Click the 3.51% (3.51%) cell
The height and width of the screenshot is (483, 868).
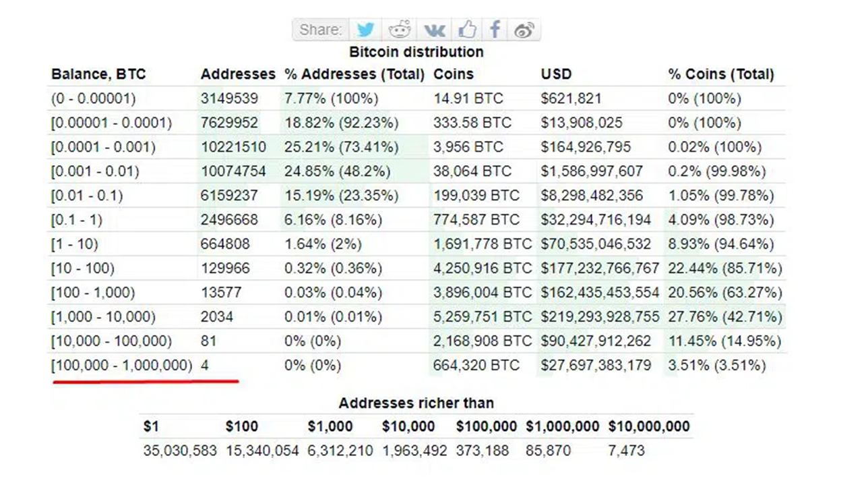[x=717, y=366]
